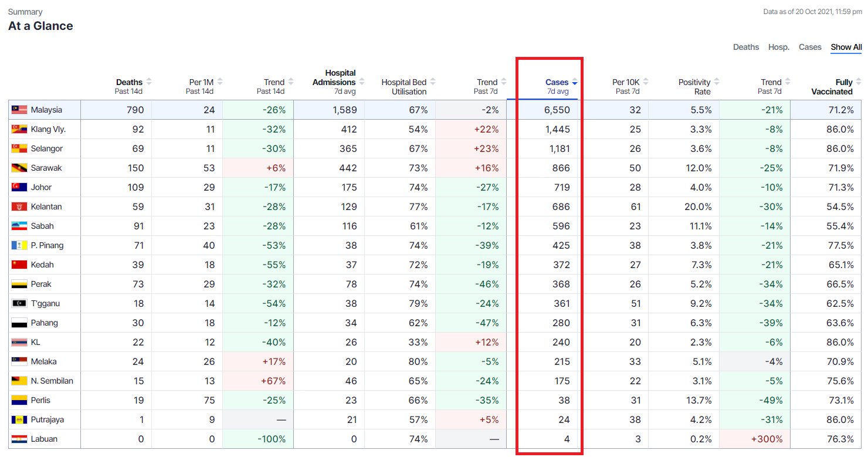868x457 pixels.
Task: Click the Kedah state flag icon
Action: coord(19,265)
